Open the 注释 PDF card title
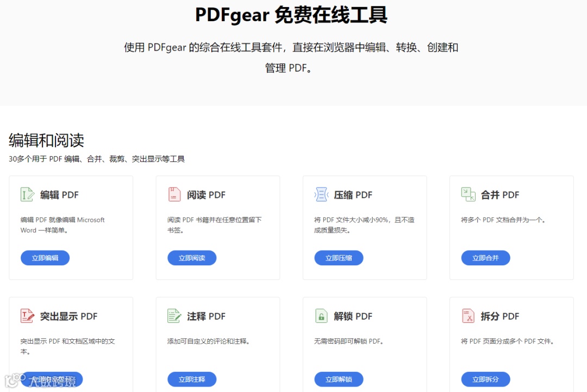 (207, 316)
